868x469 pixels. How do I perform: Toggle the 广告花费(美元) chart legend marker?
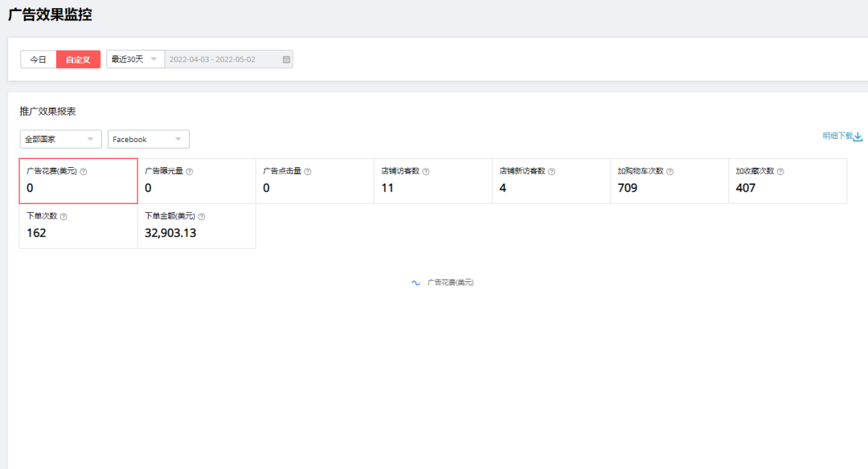pyautogui.click(x=416, y=283)
